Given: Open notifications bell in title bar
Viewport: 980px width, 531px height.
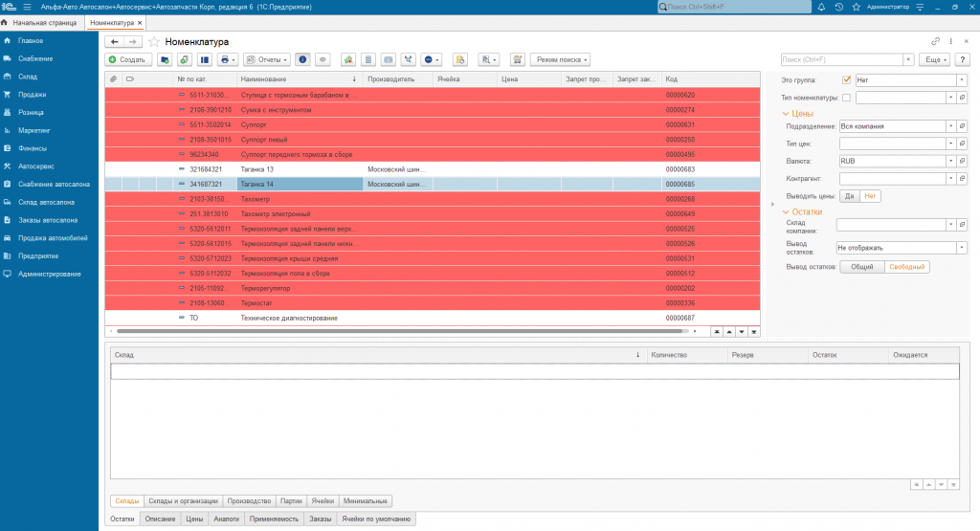Looking at the screenshot, I should coord(821,7).
